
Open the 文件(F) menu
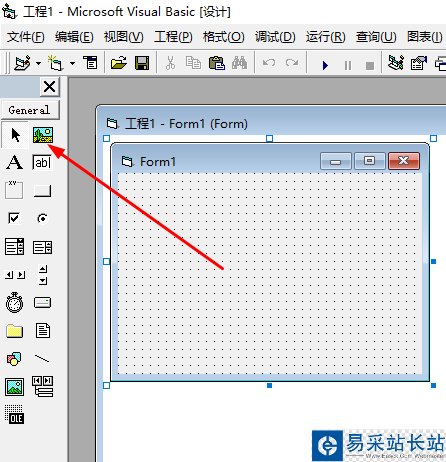coord(26,37)
